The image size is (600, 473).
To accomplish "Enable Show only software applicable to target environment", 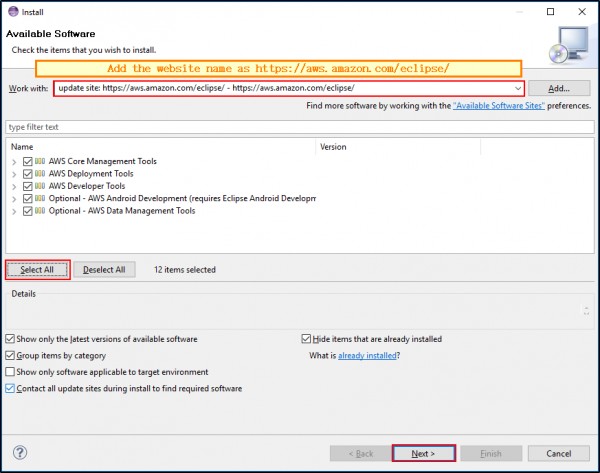I will pyautogui.click(x=10, y=372).
